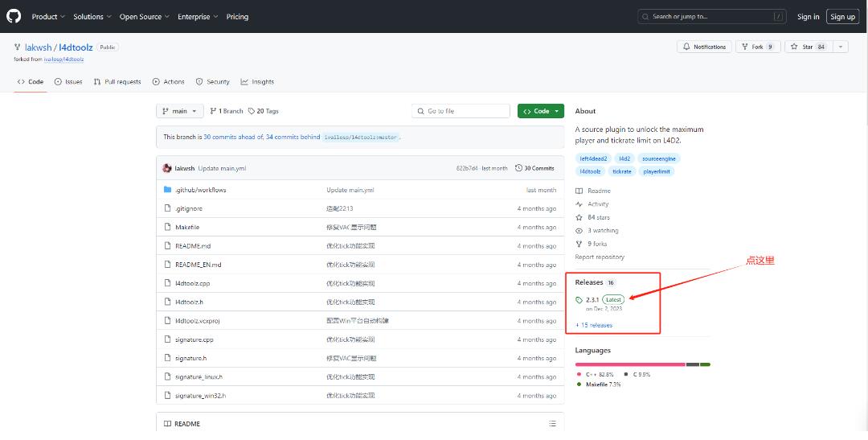Open the l4dtoolz.cpp file
Viewport: 868px width, 440px height.
192,283
